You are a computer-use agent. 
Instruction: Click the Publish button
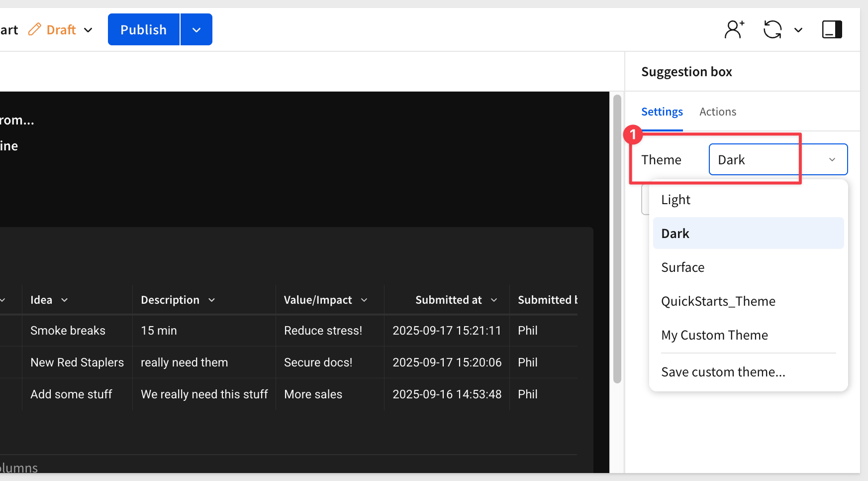144,30
